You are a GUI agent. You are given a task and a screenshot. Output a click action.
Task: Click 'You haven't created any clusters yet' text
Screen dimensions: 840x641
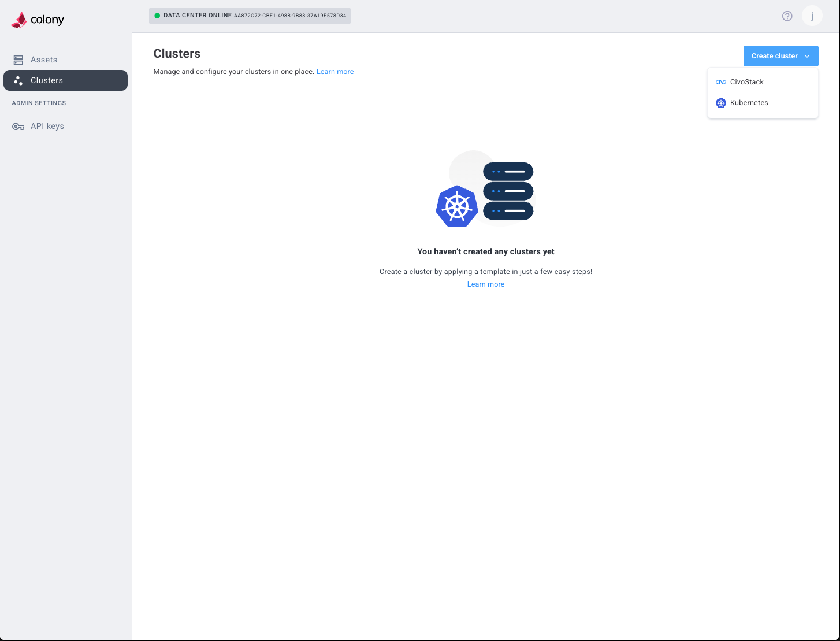tap(486, 251)
